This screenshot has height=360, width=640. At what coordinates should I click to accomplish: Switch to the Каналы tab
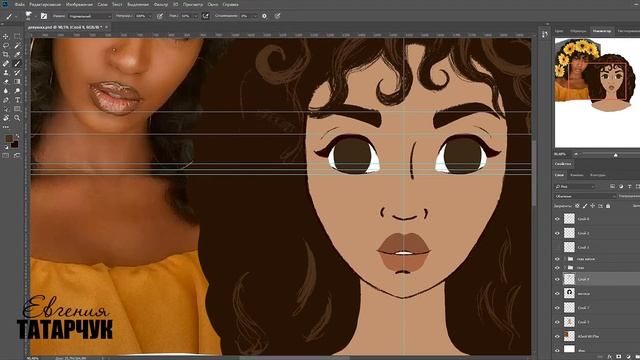(577, 175)
